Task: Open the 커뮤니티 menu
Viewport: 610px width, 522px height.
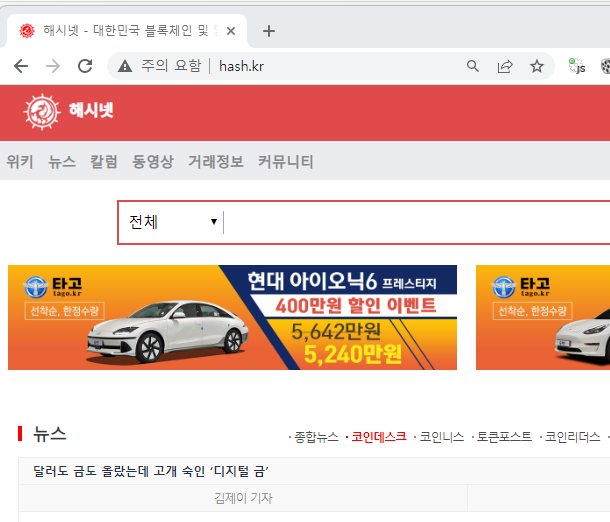Action: pos(286,161)
